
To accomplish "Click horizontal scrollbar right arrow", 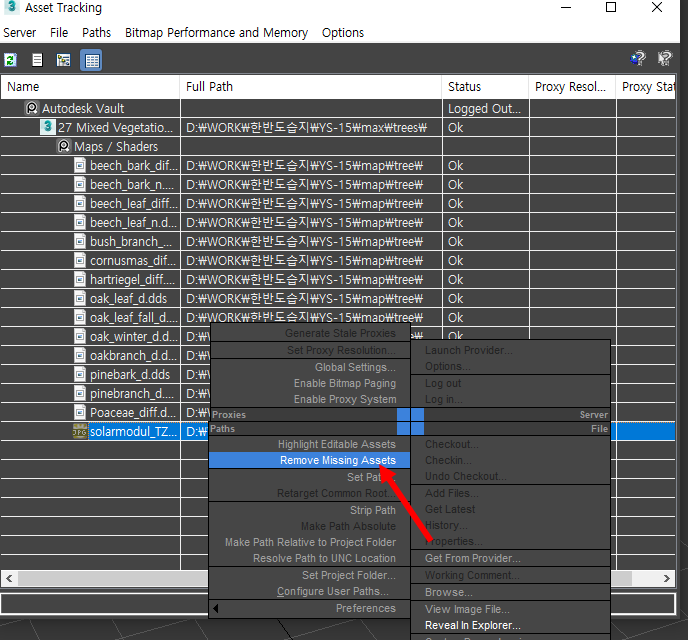I will click(666, 578).
